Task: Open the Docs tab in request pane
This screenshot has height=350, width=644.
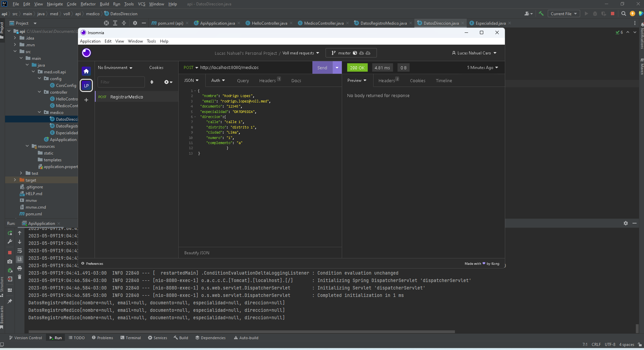Action: click(296, 81)
